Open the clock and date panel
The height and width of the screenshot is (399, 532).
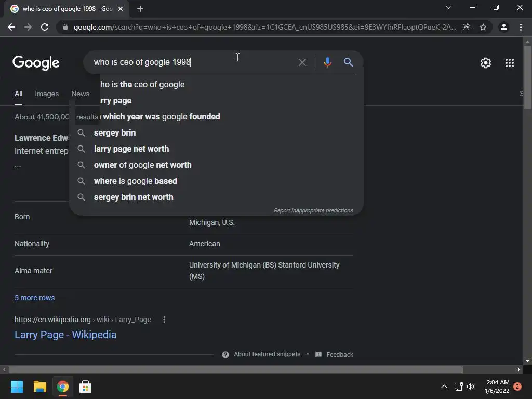click(497, 387)
